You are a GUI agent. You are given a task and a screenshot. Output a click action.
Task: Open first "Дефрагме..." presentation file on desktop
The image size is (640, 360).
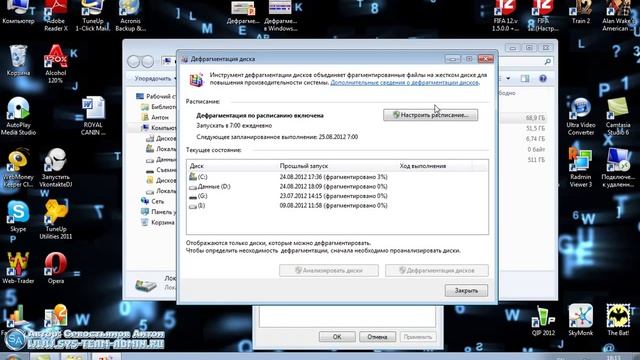pos(243,12)
